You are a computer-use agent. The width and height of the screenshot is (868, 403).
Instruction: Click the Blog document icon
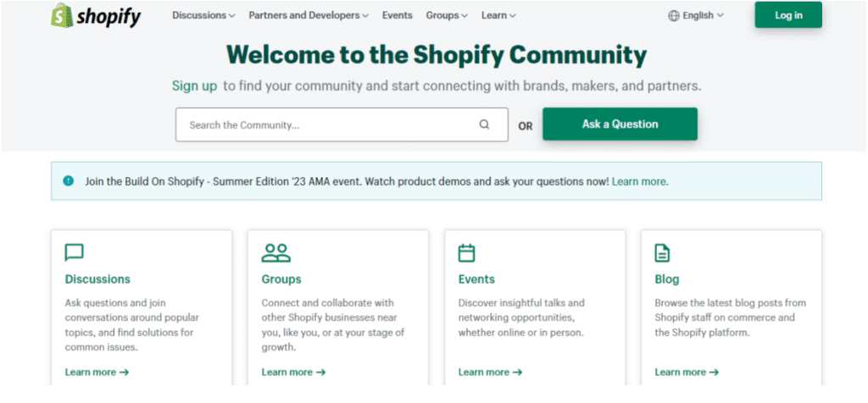pyautogui.click(x=662, y=252)
